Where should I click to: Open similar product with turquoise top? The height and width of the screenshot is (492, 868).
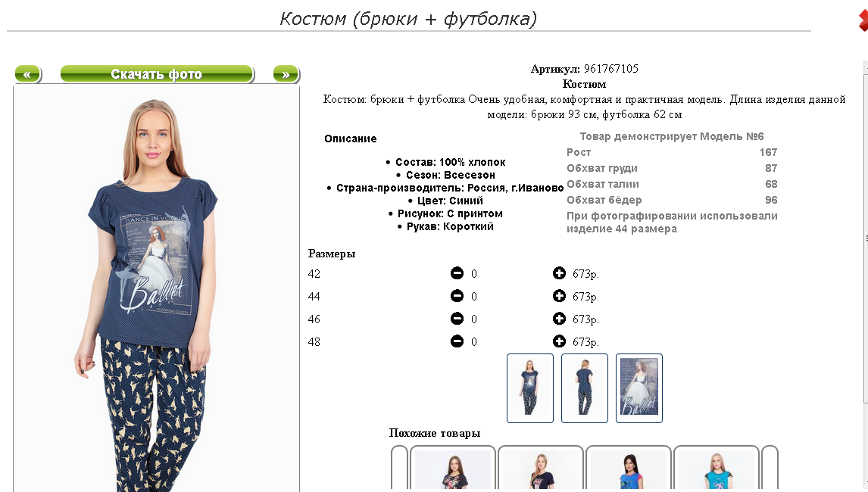(717, 469)
